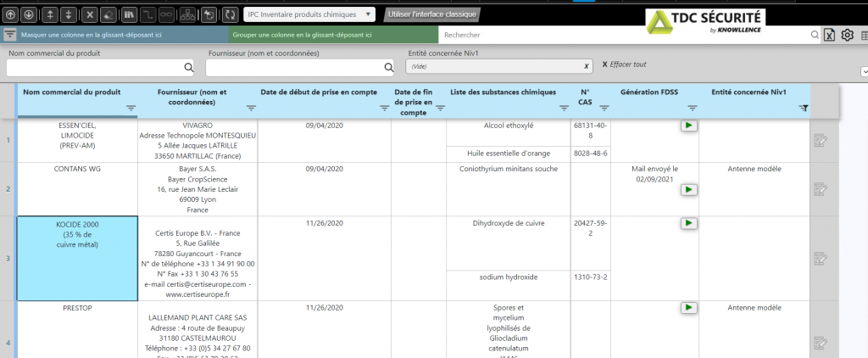The image size is (868, 358).
Task: Click the Nom commercial du produit search box
Action: 94,67
